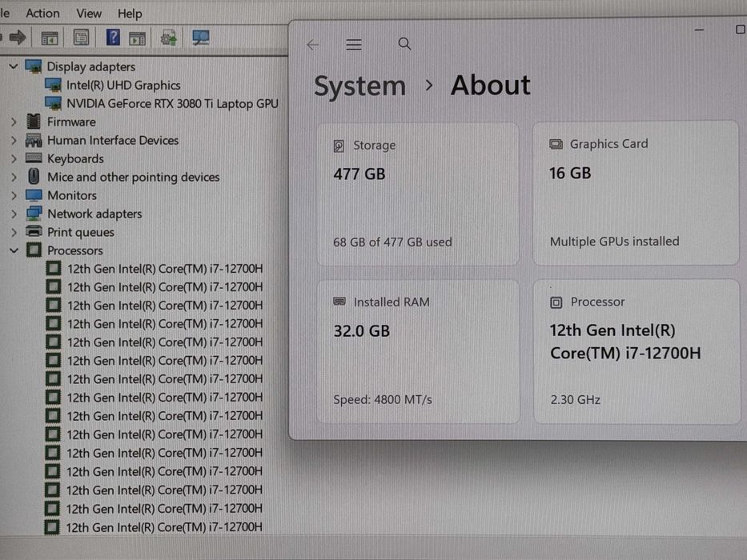The height and width of the screenshot is (560, 747).
Task: Expand the Monitors node
Action: click(14, 195)
